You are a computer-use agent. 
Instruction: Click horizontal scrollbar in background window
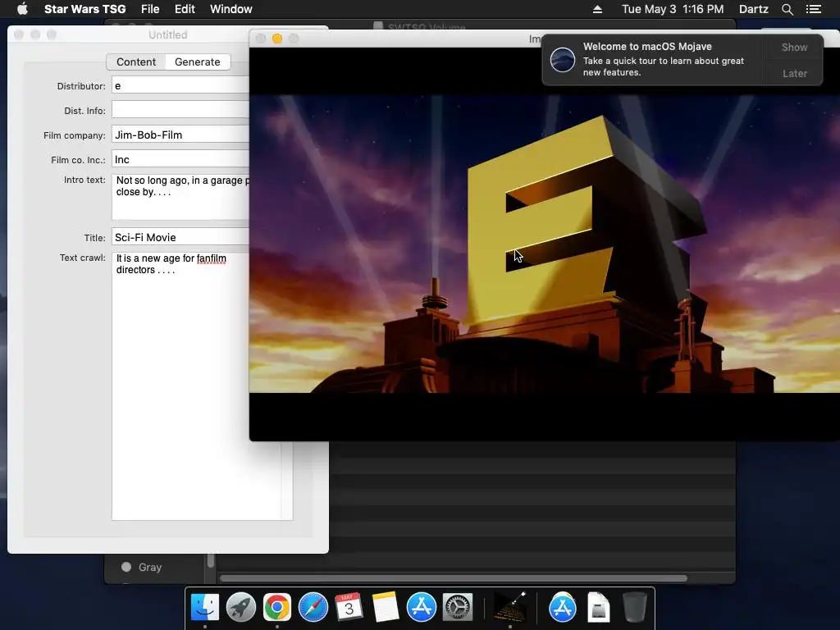(453, 578)
